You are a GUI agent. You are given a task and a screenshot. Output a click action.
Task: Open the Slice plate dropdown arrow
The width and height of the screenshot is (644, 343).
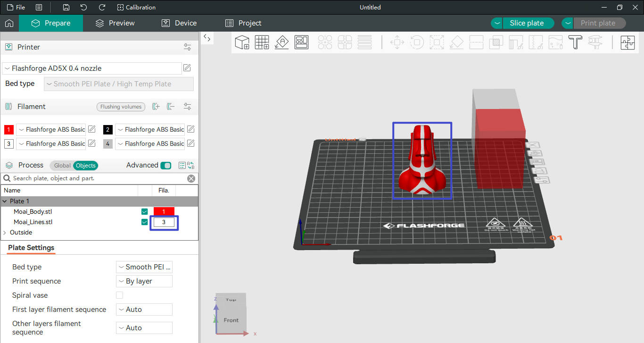(x=497, y=23)
